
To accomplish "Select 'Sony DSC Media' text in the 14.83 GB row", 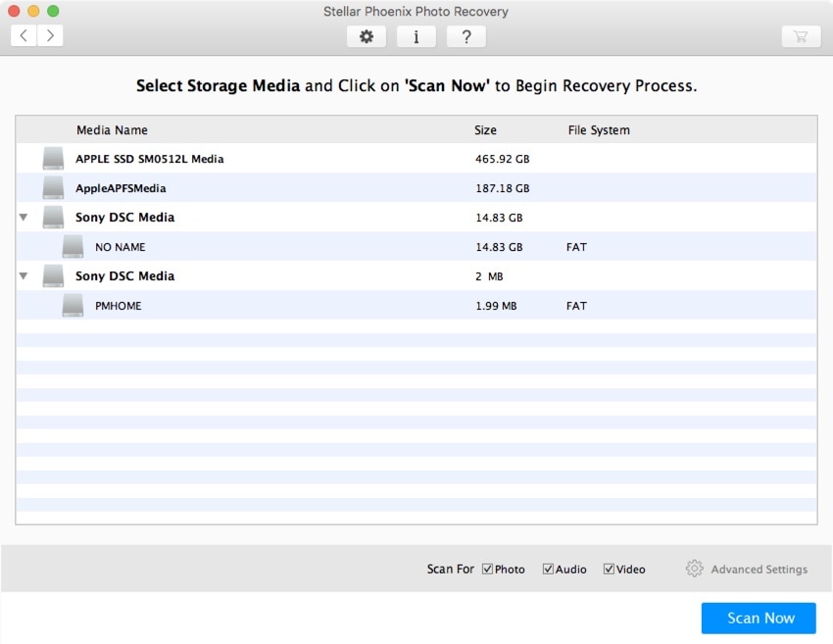I will [124, 218].
